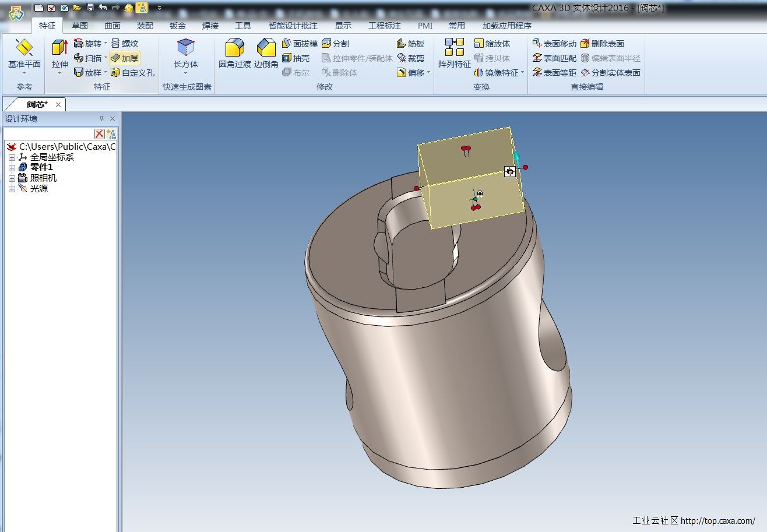Image resolution: width=767 pixels, height=532 pixels.
Task: Pin the 设计环境 panel
Action: 101,119
